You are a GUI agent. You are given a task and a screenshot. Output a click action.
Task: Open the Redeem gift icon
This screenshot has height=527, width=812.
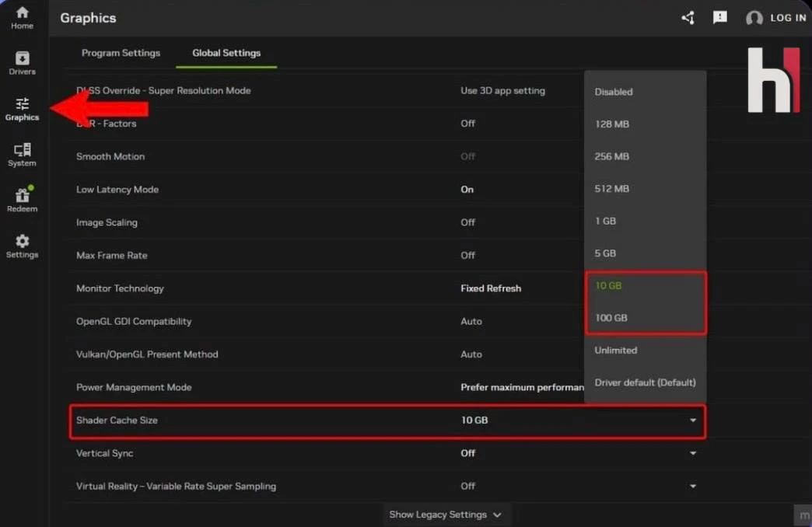[x=22, y=200]
